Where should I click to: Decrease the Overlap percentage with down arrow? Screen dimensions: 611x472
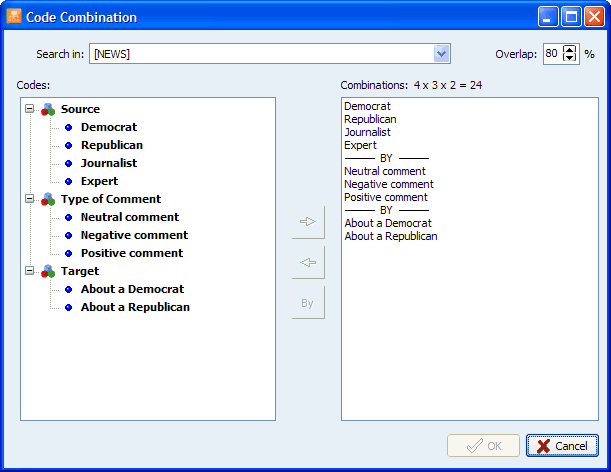click(x=570, y=59)
